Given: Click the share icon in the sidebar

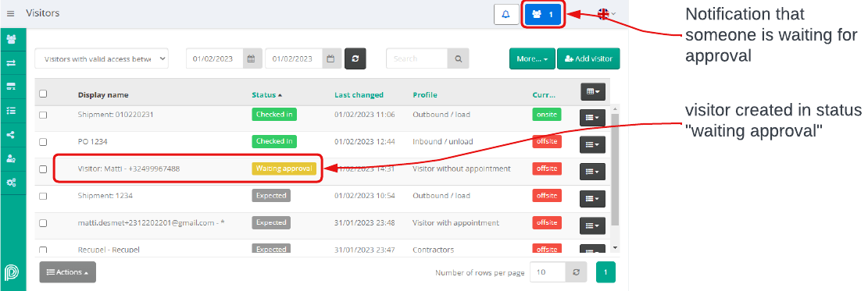Looking at the screenshot, I should pos(11,134).
